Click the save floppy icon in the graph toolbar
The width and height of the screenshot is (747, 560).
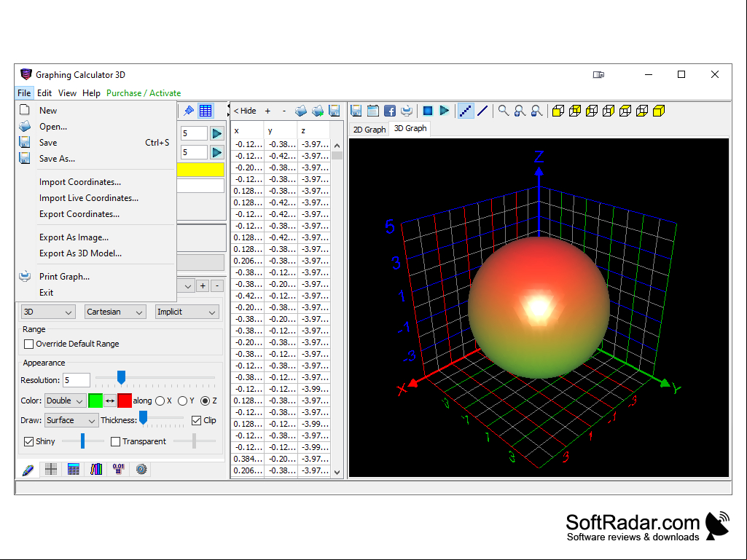356,111
